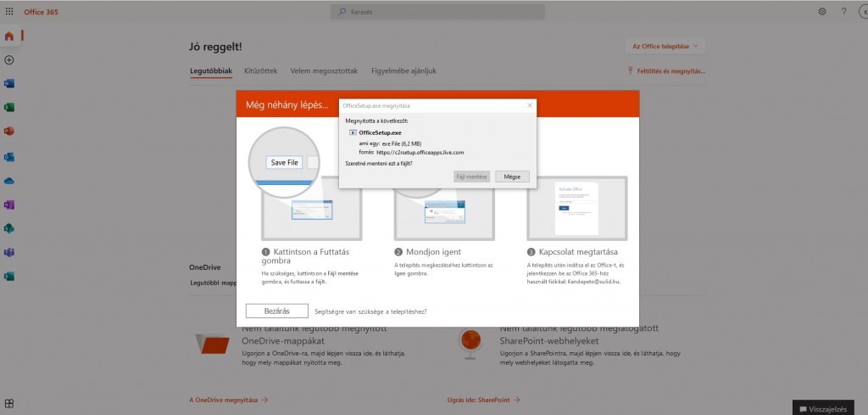Click the Kattintson a Futtatás gombra heading
The image size is (868, 415).
coord(305,256)
